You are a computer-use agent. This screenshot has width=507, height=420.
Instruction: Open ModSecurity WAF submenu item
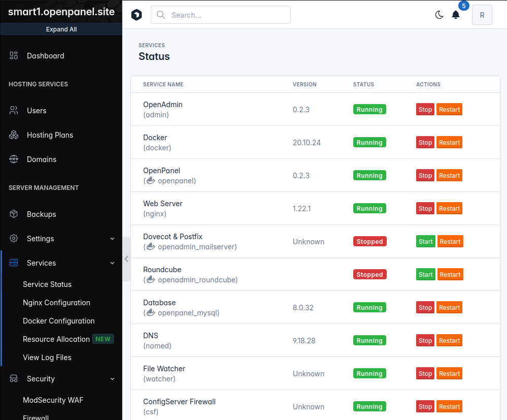[x=53, y=400]
